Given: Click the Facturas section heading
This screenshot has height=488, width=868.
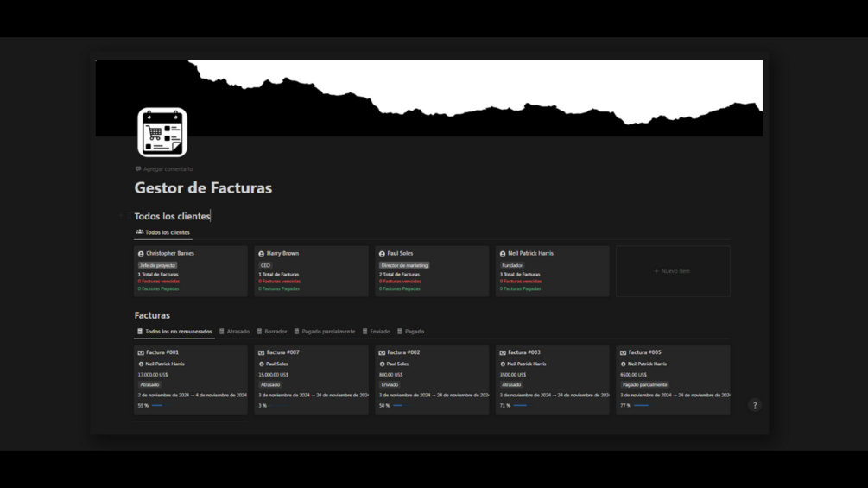Looking at the screenshot, I should tap(152, 315).
